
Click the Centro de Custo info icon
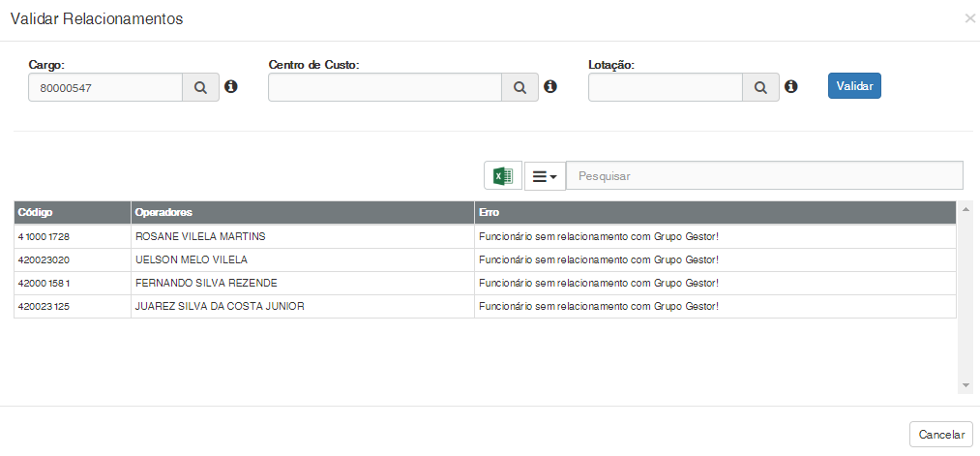pyautogui.click(x=550, y=87)
